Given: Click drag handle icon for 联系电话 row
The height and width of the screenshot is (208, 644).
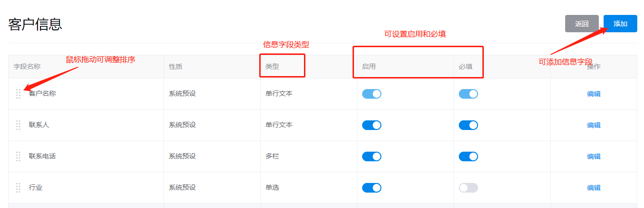Looking at the screenshot, I should (18, 156).
